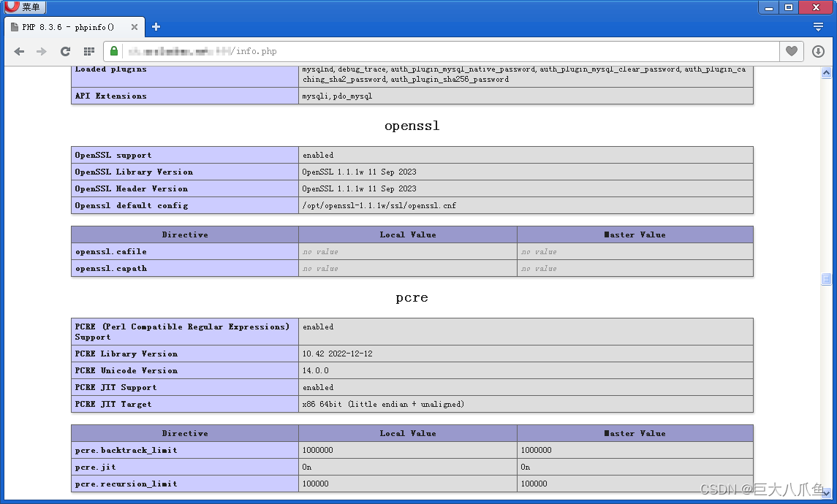Image resolution: width=837 pixels, height=504 pixels.
Task: Open downloads via the circled arrow icon
Action: tap(818, 51)
